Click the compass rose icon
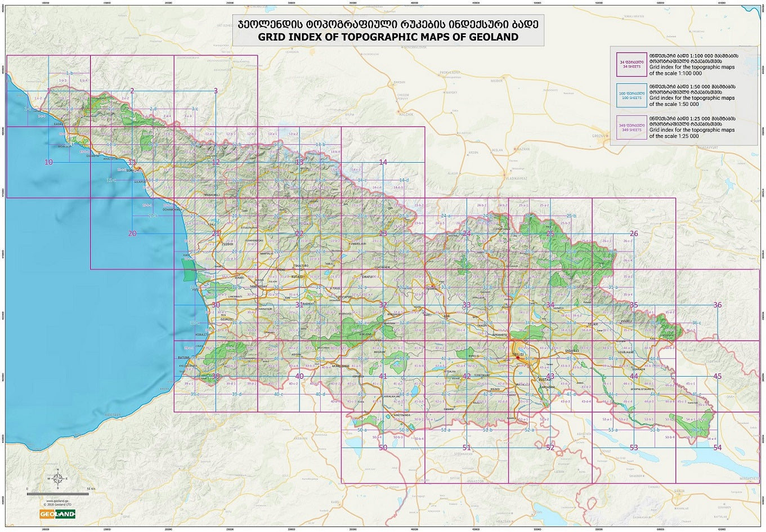 pyautogui.click(x=57, y=479)
